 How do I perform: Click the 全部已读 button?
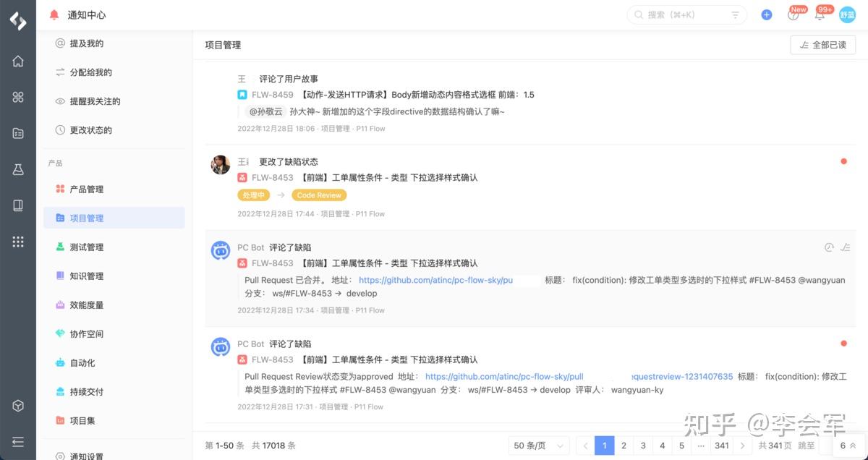pos(822,44)
